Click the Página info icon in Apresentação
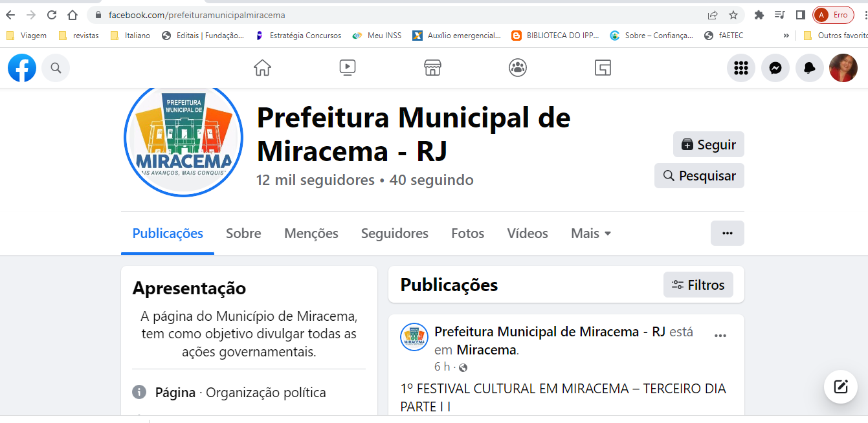This screenshot has width=868, height=423. pos(139,392)
